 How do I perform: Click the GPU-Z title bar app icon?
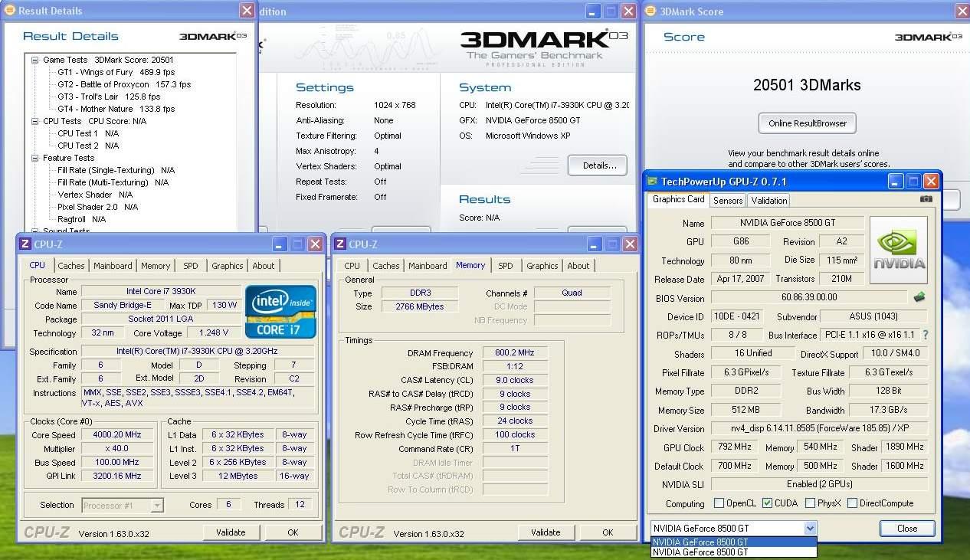pos(653,182)
